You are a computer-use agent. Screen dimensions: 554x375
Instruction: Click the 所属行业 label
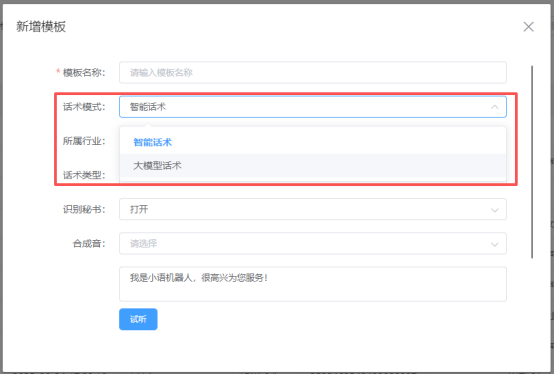(84, 141)
